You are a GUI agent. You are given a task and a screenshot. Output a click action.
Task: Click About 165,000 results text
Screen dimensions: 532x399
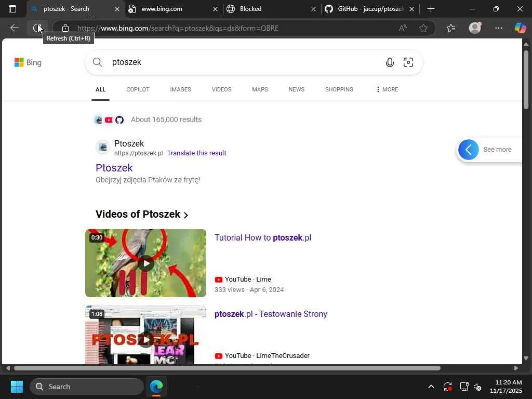pyautogui.click(x=166, y=120)
